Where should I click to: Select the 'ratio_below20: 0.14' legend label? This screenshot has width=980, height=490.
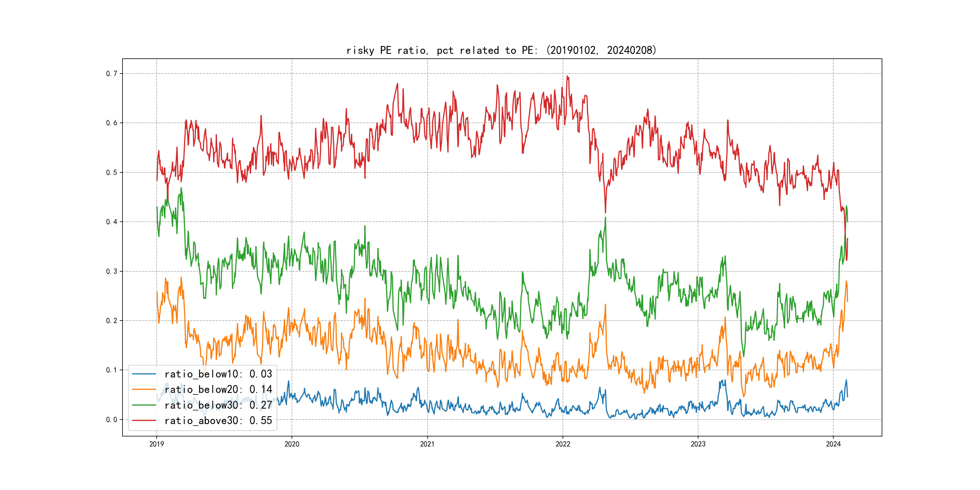click(218, 390)
